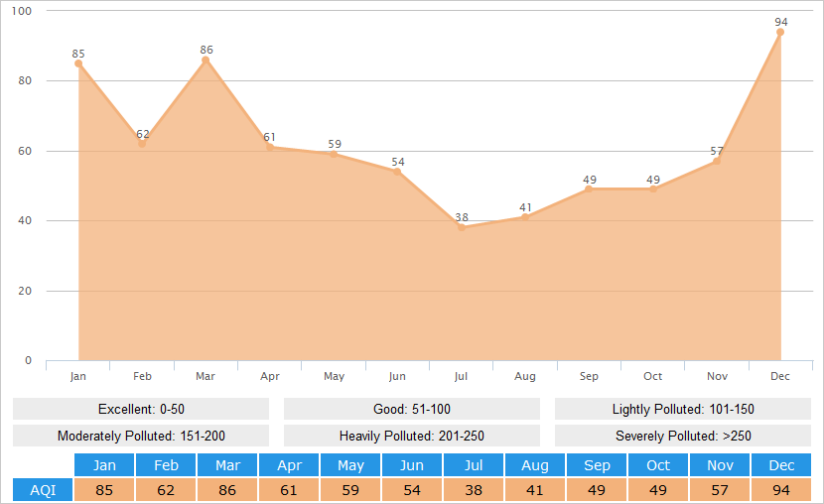The image size is (824, 504).
Task: Select the Heavily Polluted: 201-250 legend box
Action: coord(412,436)
